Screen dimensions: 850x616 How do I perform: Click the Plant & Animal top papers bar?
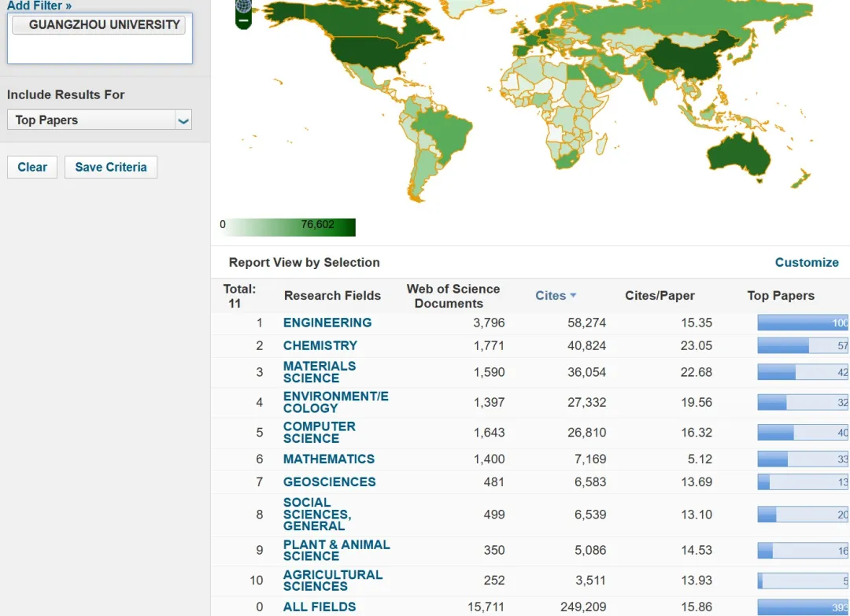coord(803,551)
